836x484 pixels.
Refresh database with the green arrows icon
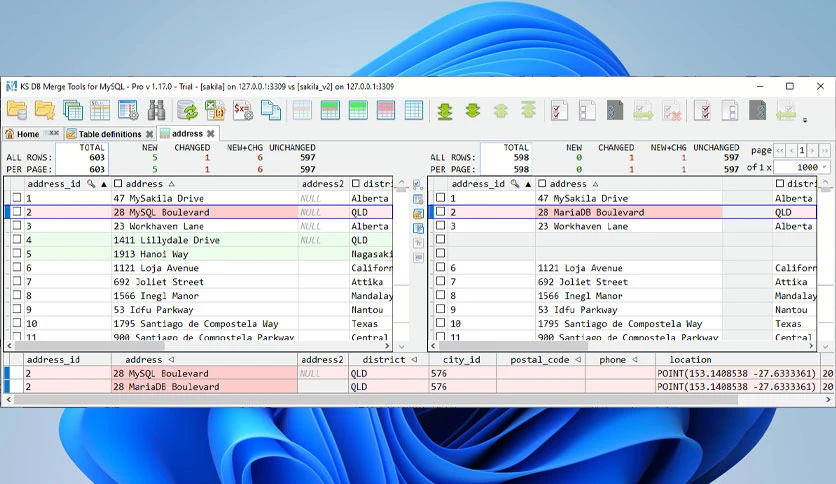187,110
